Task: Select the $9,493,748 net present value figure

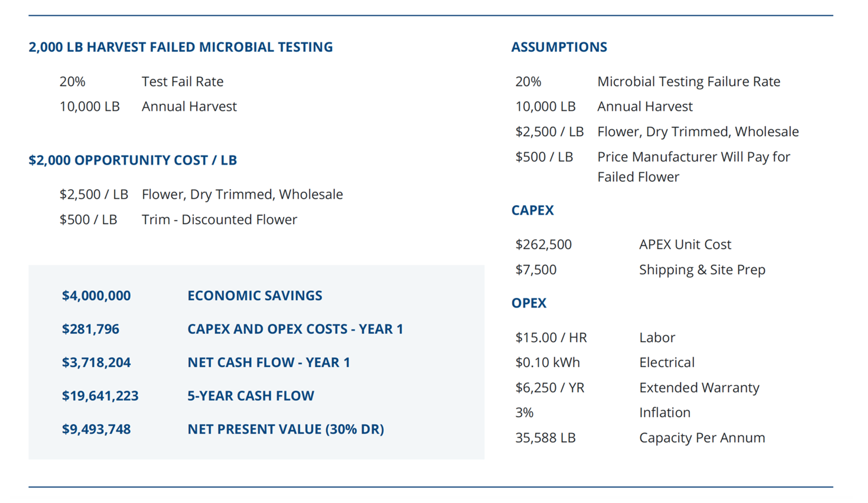Action: tap(96, 429)
